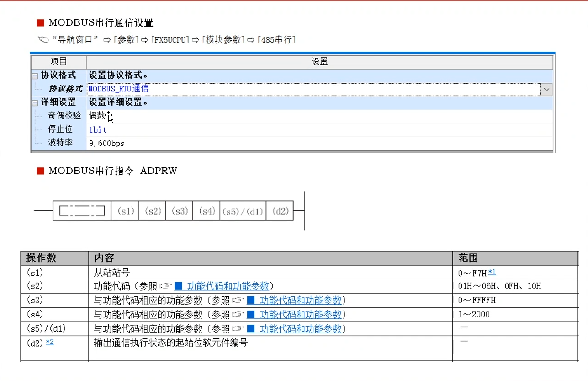Select the 波特率 value 9,600bps
This screenshot has width=588, height=381.
(x=106, y=144)
